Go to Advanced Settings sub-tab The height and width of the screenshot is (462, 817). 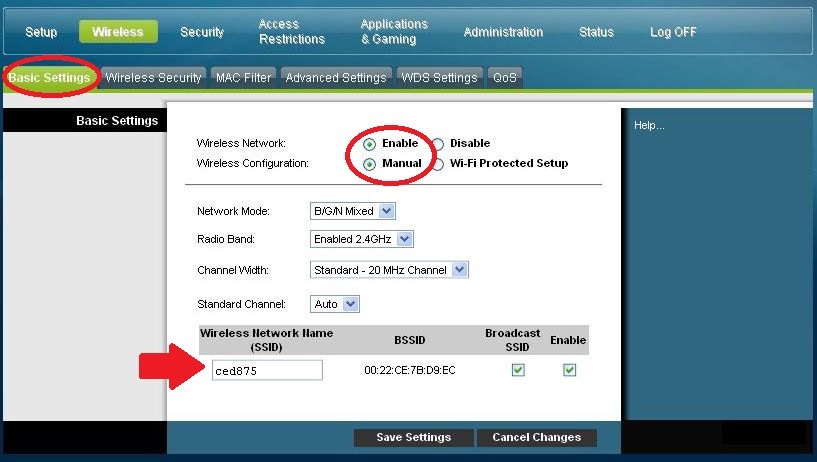tap(336, 78)
